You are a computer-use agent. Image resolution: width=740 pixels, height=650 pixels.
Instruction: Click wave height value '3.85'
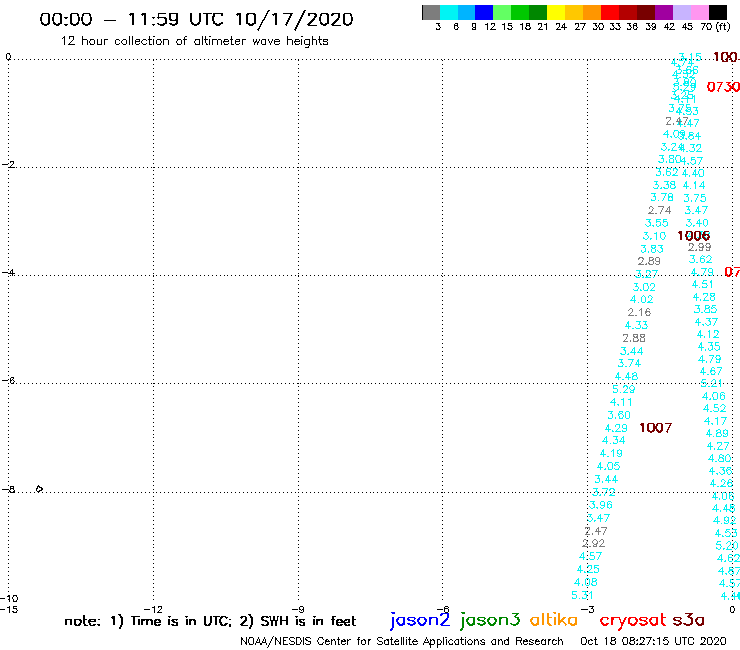point(706,309)
